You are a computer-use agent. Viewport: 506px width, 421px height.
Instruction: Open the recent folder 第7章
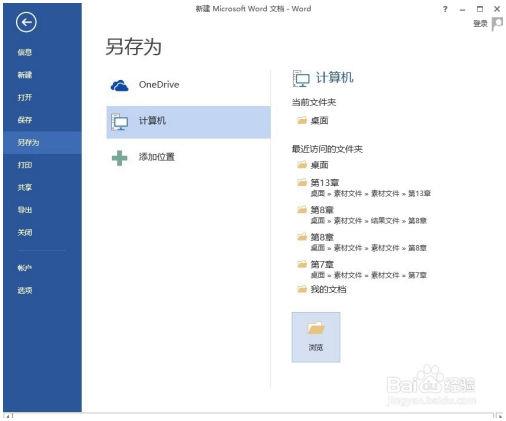361,269
